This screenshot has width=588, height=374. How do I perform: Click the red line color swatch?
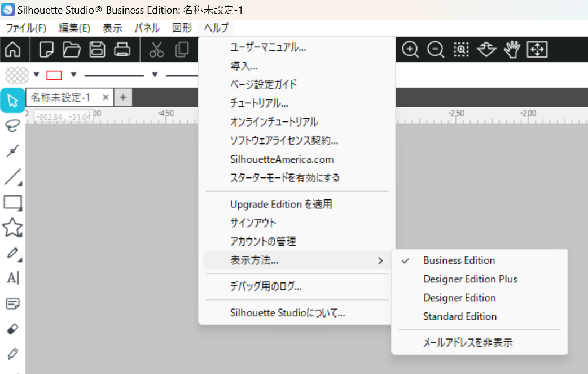coord(54,75)
